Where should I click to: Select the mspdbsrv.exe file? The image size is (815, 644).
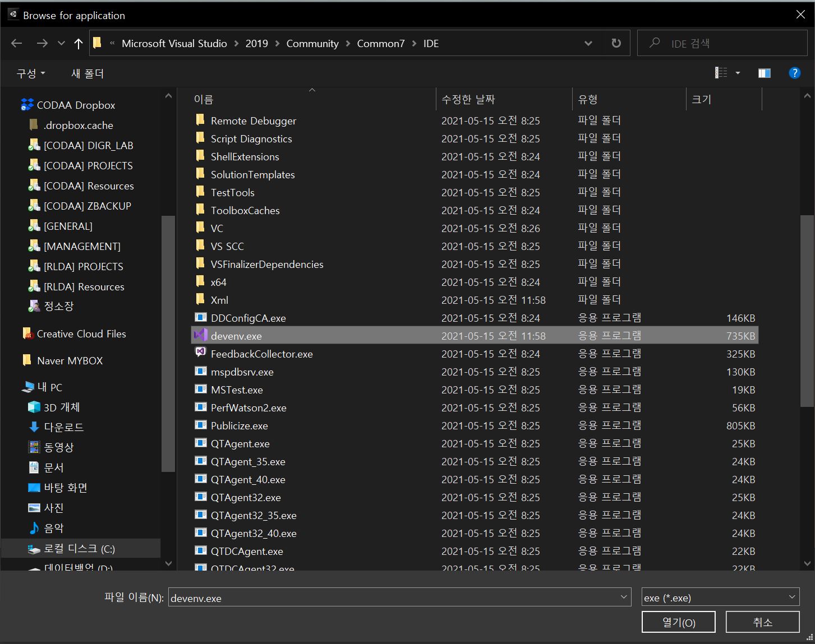click(242, 372)
